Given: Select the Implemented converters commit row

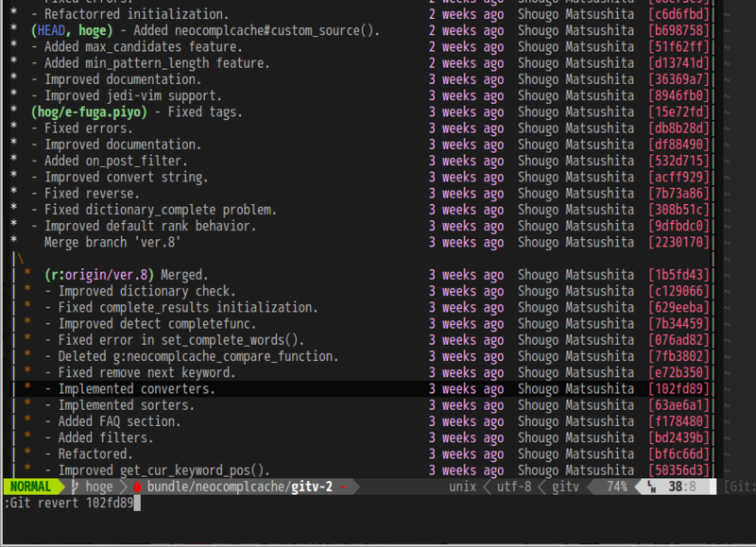Looking at the screenshot, I should tap(362, 389).
